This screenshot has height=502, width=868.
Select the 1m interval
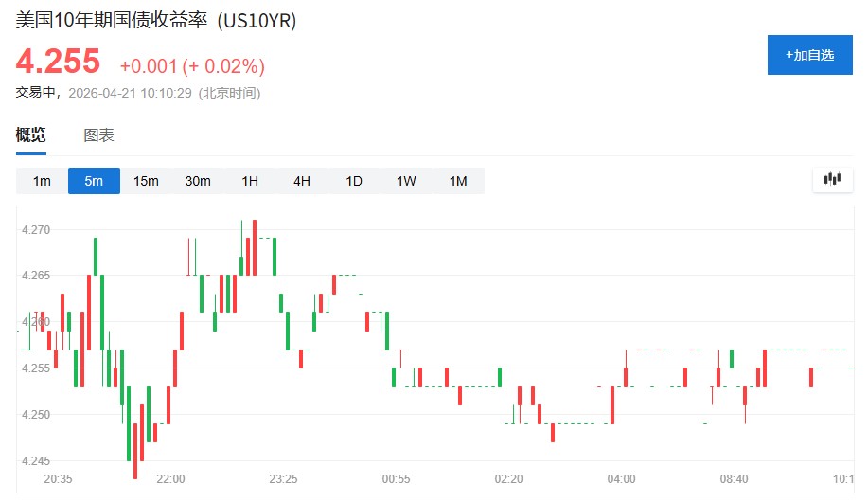click(42, 181)
